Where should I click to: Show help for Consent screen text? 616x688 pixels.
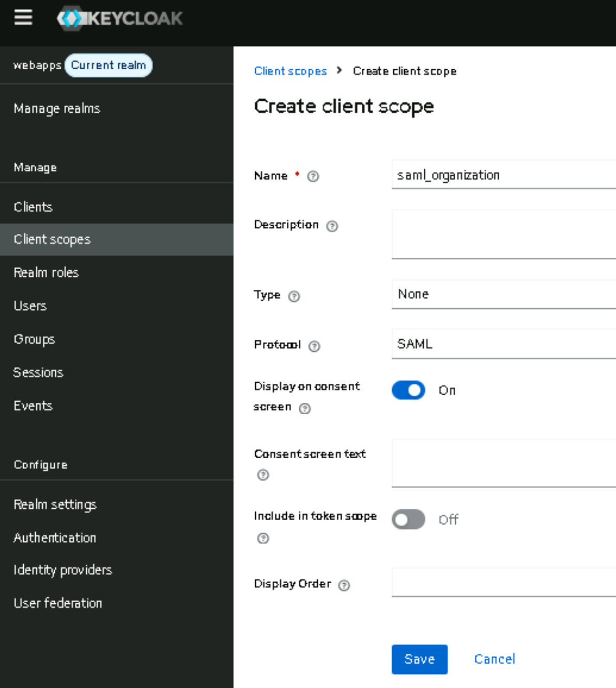(x=263, y=475)
